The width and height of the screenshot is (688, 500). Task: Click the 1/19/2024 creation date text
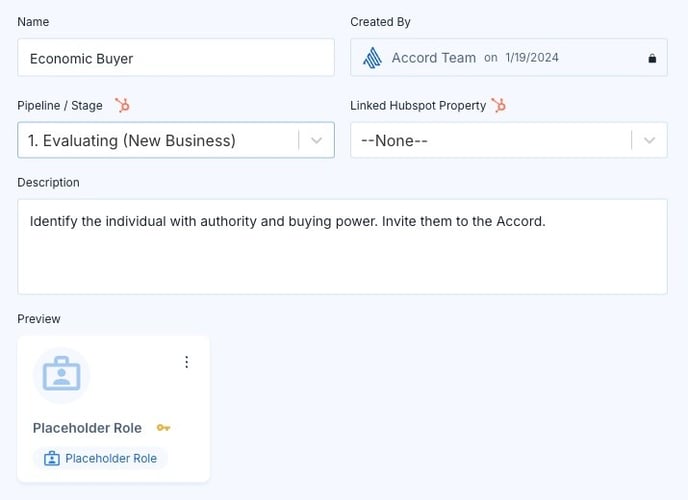[x=532, y=57]
